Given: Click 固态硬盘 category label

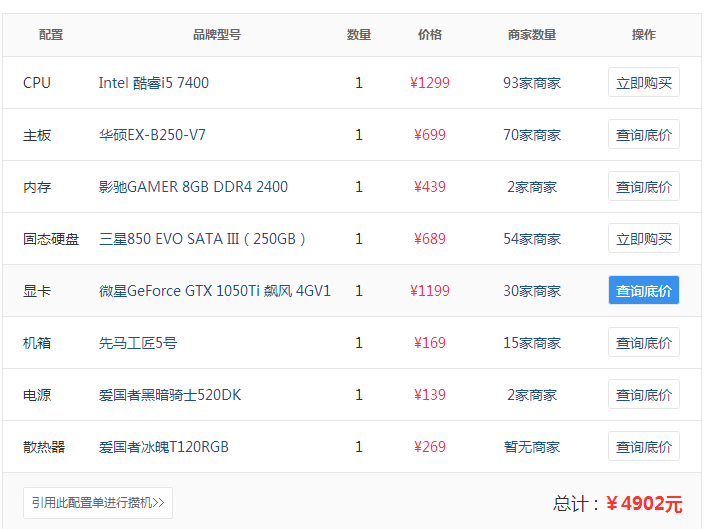Looking at the screenshot, I should 51,239.
